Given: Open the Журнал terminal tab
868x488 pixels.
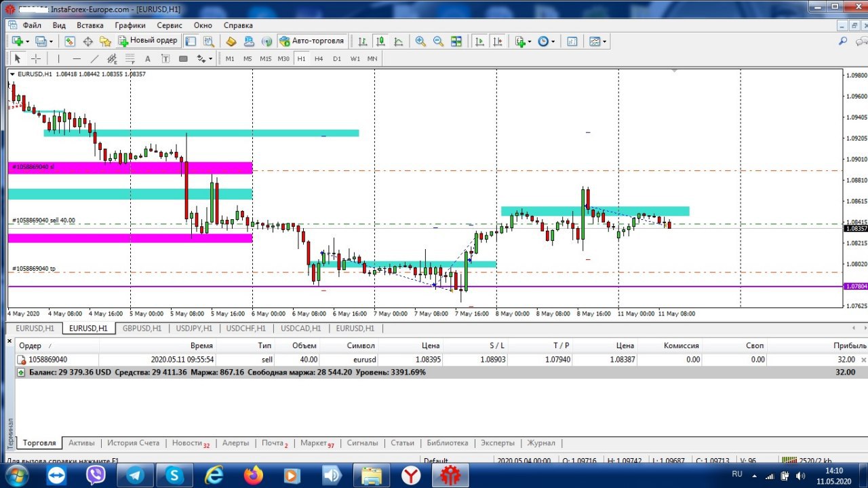Looking at the screenshot, I should [541, 443].
